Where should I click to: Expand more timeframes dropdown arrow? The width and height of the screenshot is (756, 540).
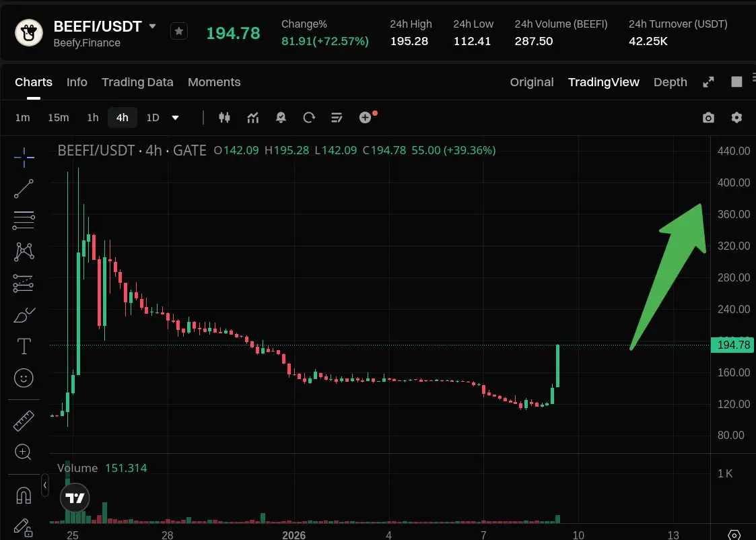176,118
